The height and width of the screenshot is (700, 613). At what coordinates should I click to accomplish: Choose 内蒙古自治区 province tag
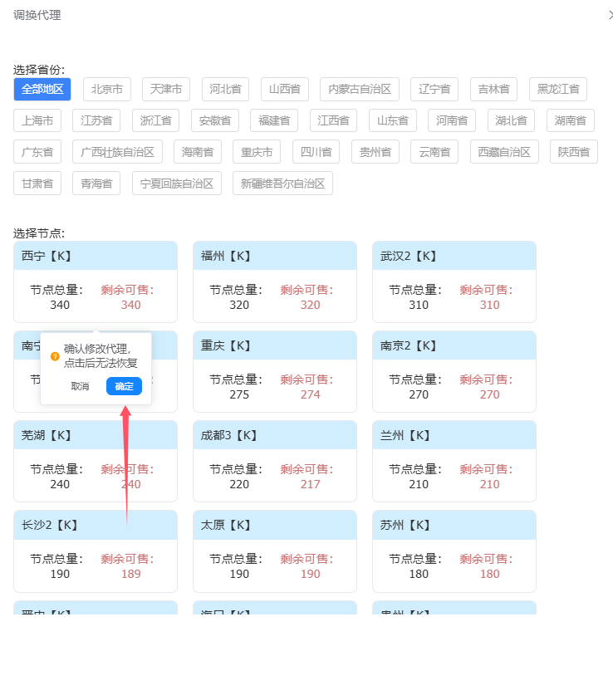click(x=360, y=89)
